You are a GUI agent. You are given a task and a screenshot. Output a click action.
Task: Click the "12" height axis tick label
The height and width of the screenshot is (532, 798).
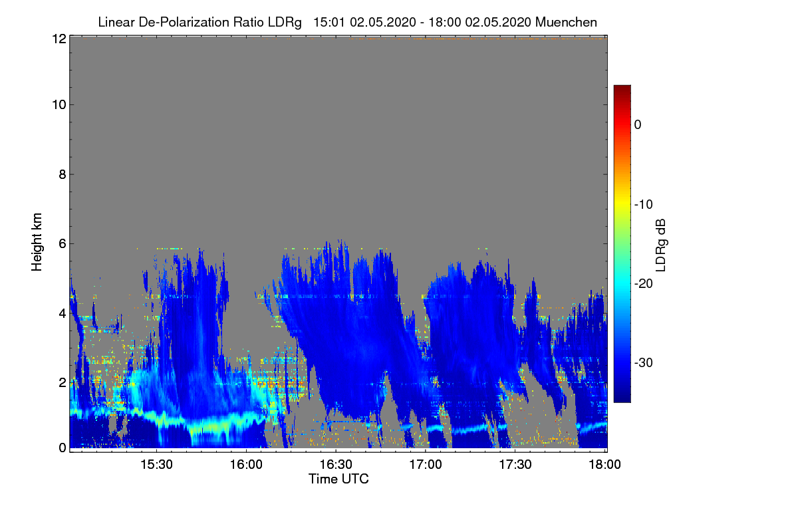point(59,39)
